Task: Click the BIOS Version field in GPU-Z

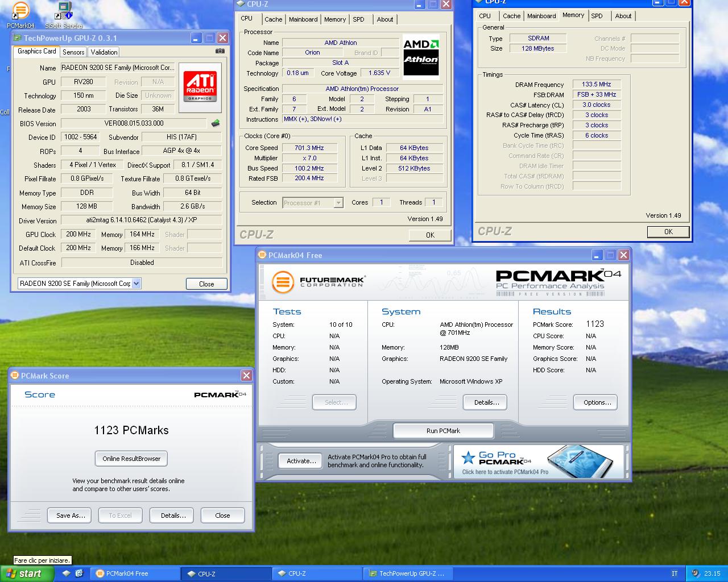Action: (x=134, y=123)
